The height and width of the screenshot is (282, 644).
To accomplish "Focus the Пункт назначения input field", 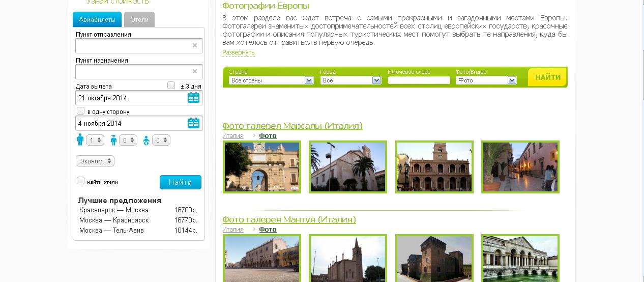I will 139,72.
